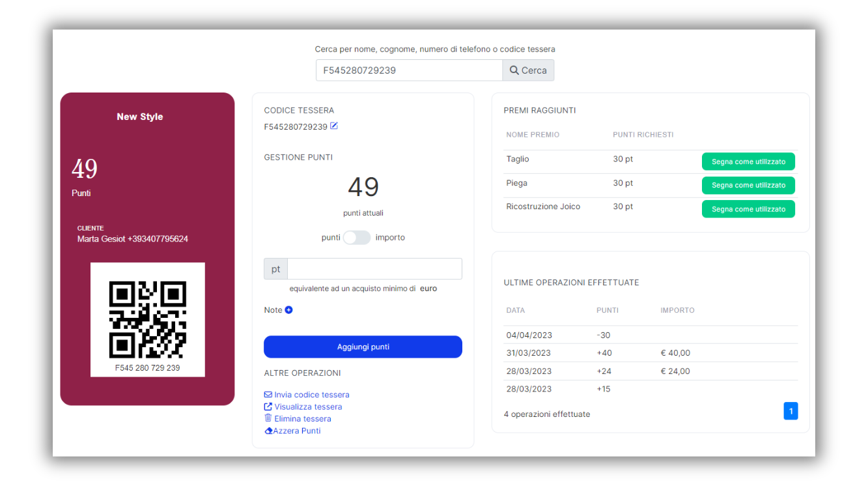The image size is (868, 486).
Task: Click the Elimina tessera link
Action: click(x=303, y=418)
